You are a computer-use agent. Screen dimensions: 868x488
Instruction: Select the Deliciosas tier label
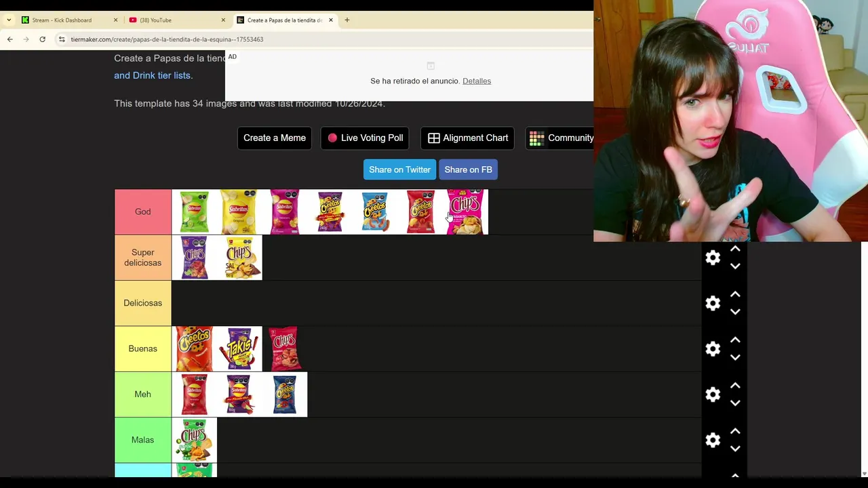click(x=142, y=303)
